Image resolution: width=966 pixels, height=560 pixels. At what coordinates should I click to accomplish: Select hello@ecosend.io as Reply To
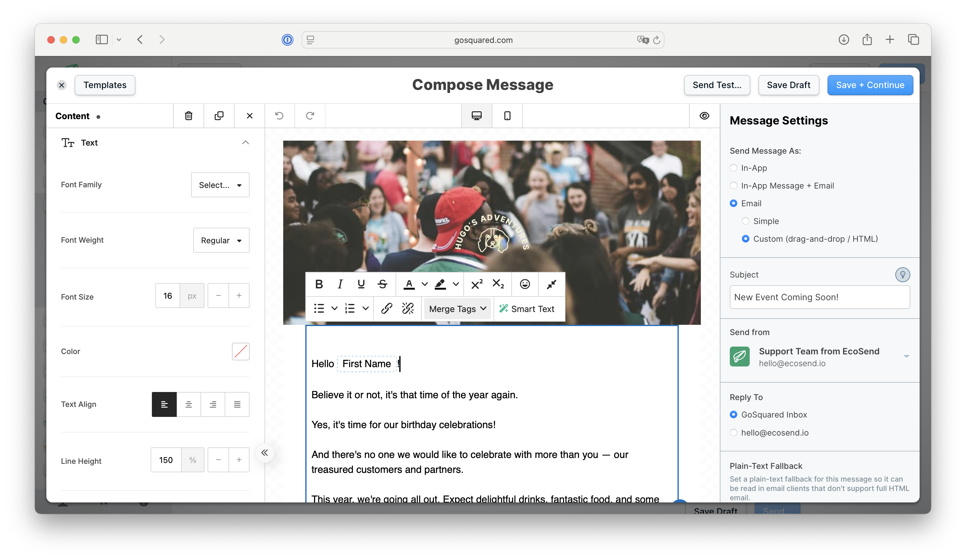point(733,433)
